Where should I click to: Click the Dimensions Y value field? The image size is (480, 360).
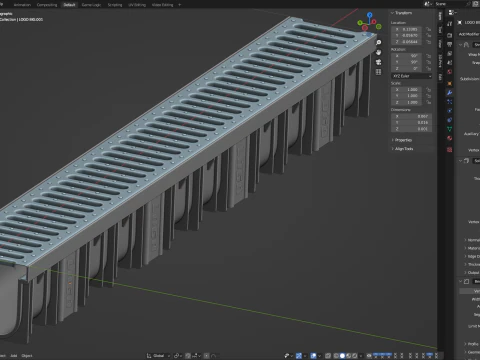tap(412, 123)
